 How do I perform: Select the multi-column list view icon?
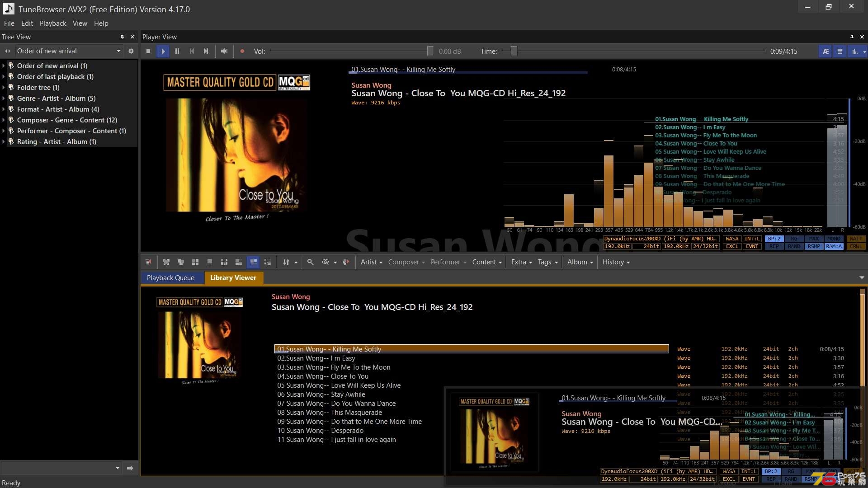coord(224,262)
